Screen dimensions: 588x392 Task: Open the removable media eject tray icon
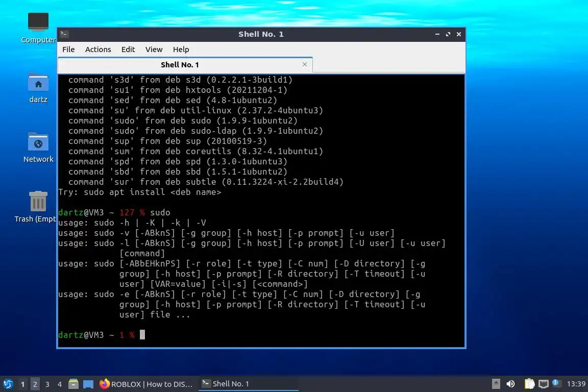click(496, 384)
